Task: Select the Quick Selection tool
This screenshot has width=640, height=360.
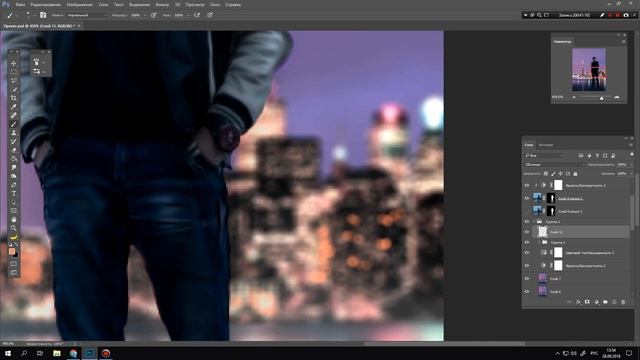Action: pos(13,89)
